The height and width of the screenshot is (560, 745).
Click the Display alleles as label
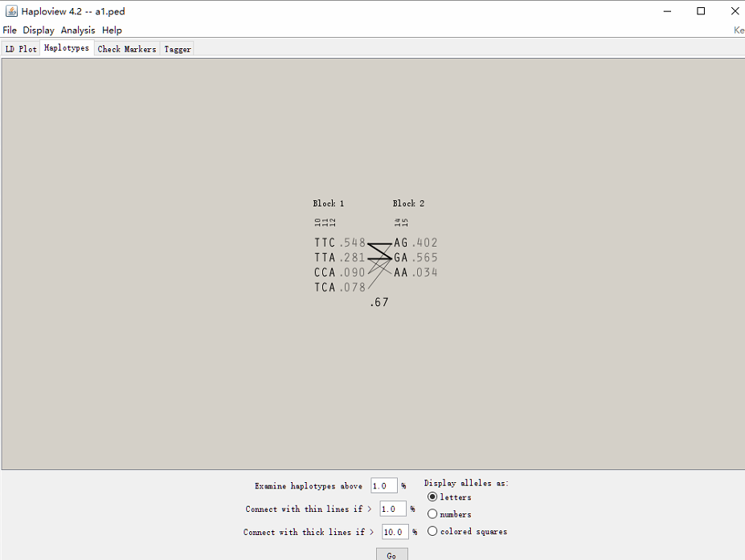[x=466, y=483]
